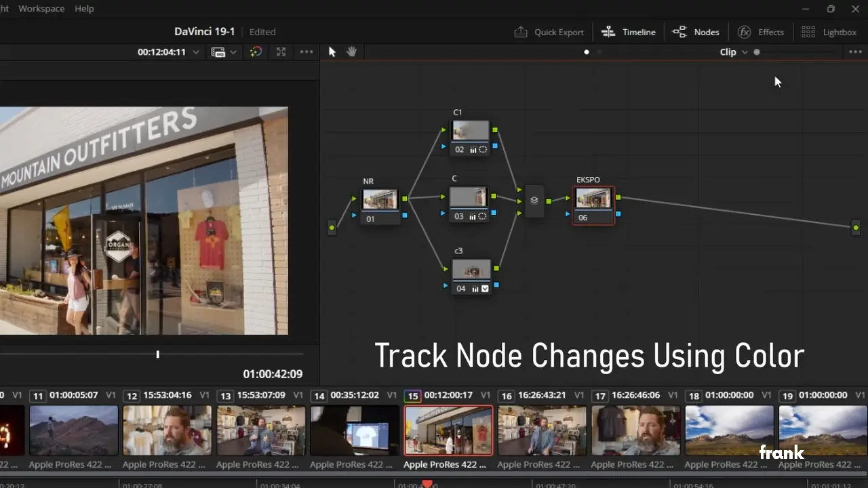Open the Clip node graph mode dropdown

coord(734,52)
